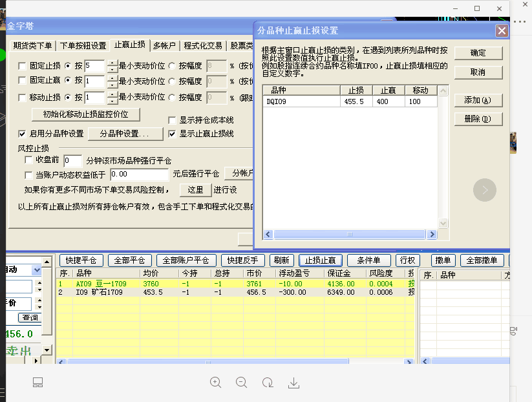532x402 pixels.
Task: Select 按幅度 radio for 固定止赢
Action: click(x=172, y=81)
